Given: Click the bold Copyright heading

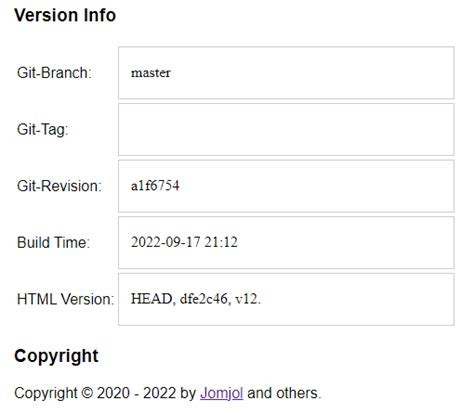Looking at the screenshot, I should tap(56, 357).
